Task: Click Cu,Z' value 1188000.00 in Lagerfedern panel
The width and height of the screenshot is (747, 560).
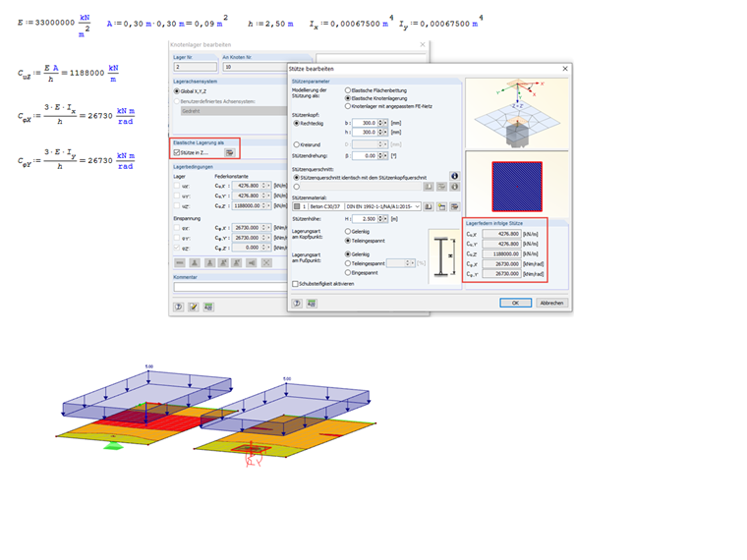Action: coord(501,253)
